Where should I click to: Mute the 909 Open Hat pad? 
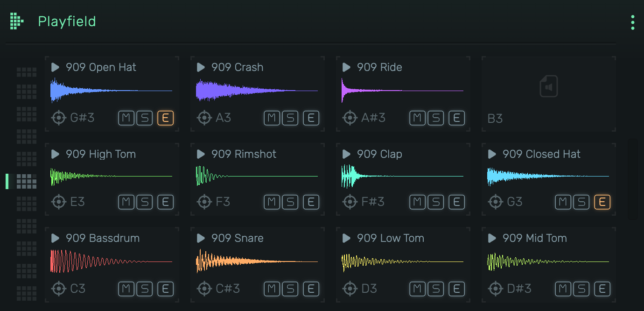(x=126, y=118)
